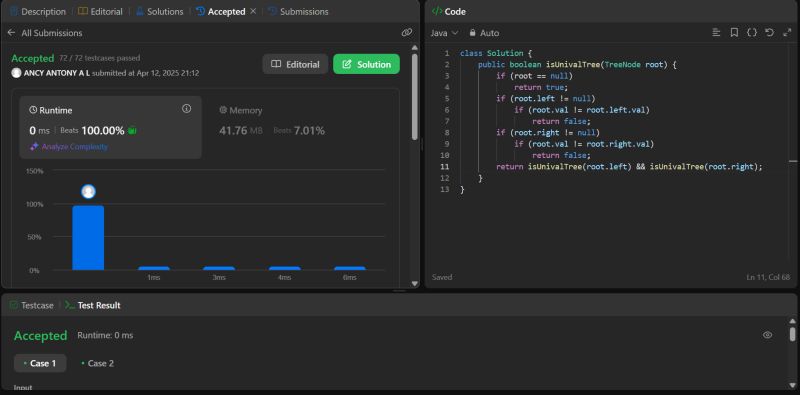Click the 6ms bar in chart
Image resolution: width=800 pixels, height=395 pixels.
coord(349,268)
